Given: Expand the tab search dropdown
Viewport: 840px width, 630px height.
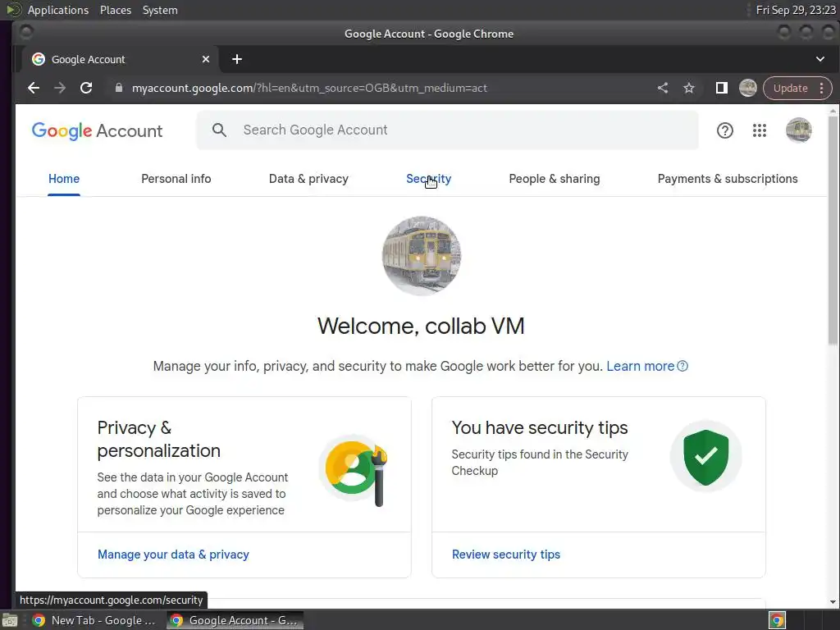Looking at the screenshot, I should coord(819,59).
